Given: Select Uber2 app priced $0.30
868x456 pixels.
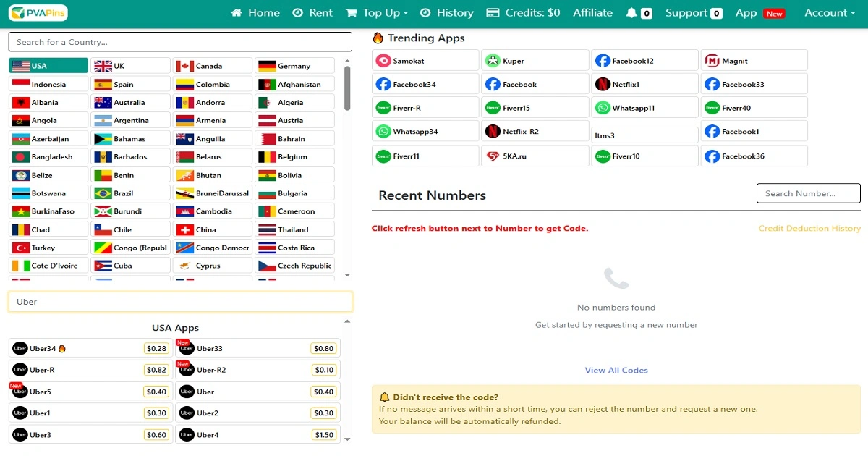Looking at the screenshot, I should (258, 413).
